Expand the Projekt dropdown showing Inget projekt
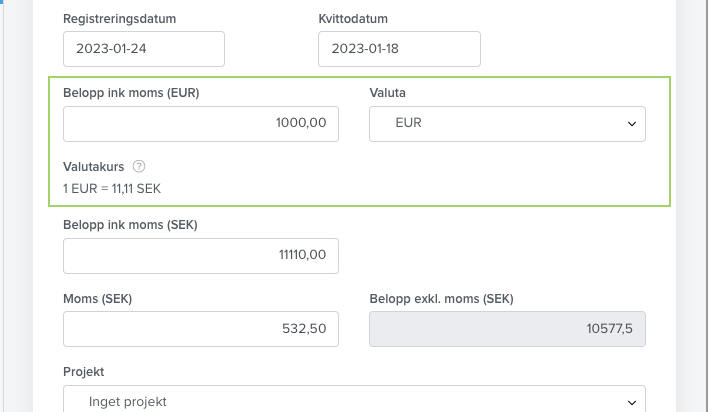Screen dimensions: 708x412 tap(354, 399)
